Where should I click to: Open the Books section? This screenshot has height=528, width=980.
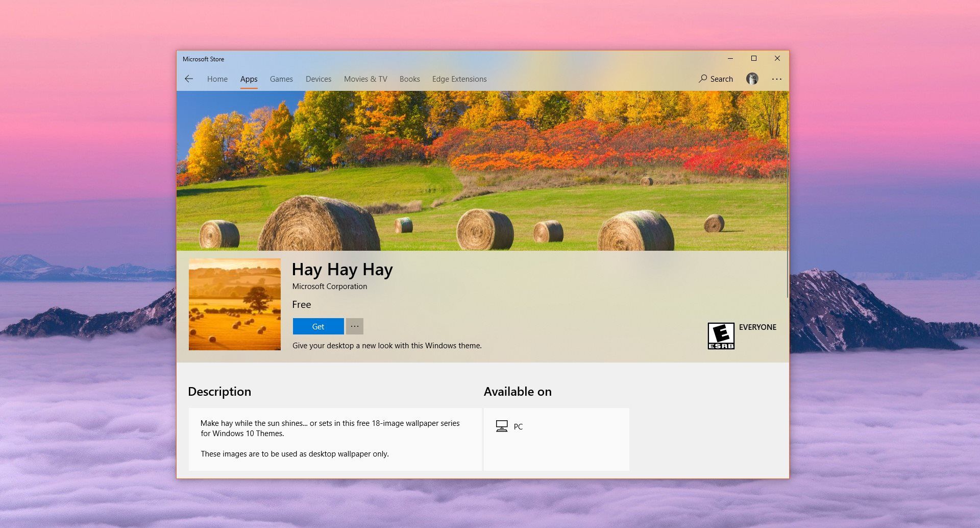[x=409, y=79]
